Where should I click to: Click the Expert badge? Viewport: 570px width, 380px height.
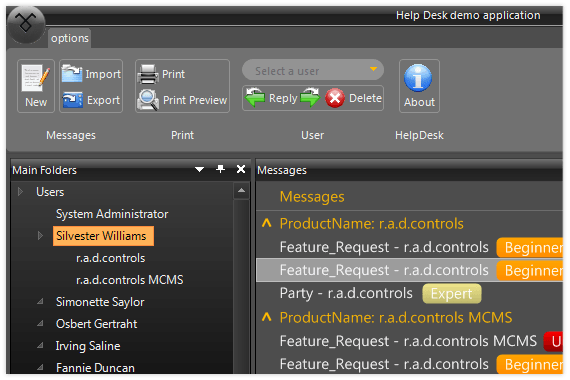[x=452, y=294]
